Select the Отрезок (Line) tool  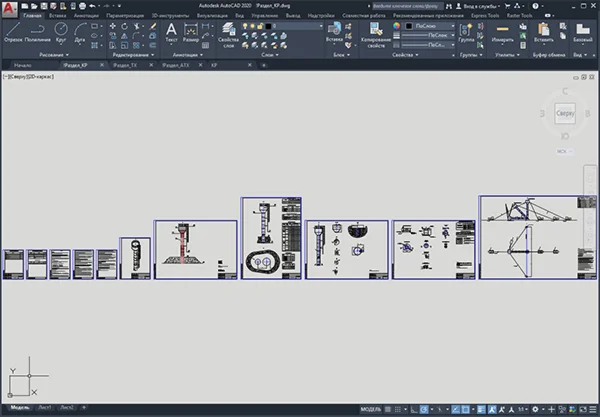[x=13, y=32]
